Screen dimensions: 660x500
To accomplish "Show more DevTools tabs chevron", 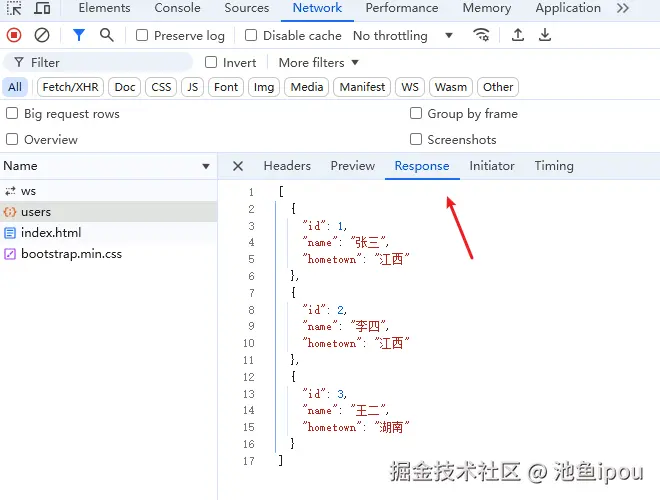I will [623, 8].
